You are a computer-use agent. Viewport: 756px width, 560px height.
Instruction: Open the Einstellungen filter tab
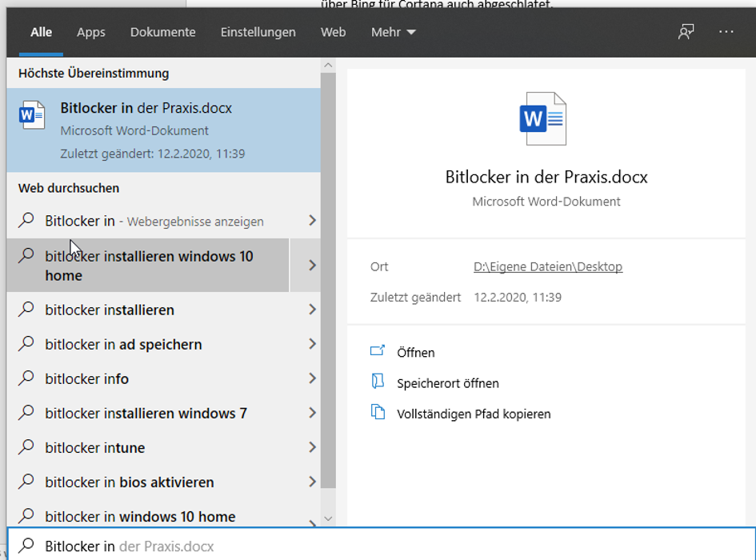[x=258, y=32]
